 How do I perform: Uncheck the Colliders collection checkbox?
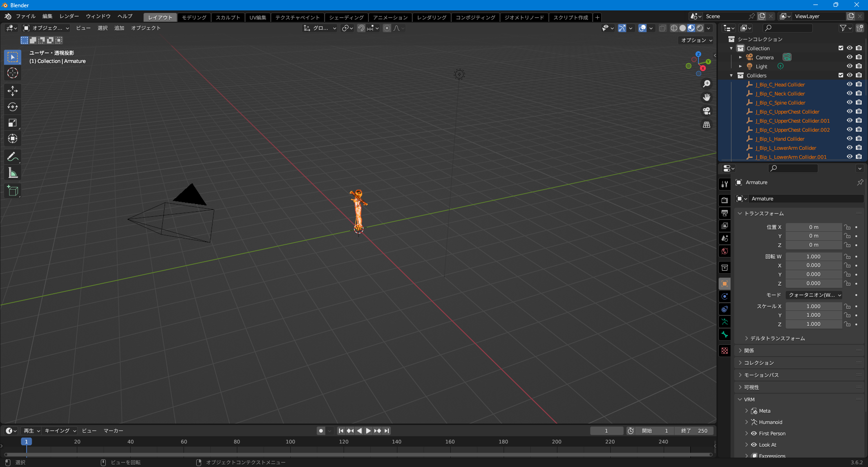pyautogui.click(x=841, y=75)
